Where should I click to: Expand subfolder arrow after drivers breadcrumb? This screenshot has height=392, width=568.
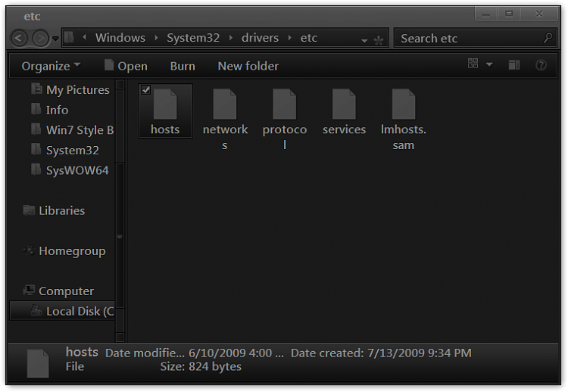(x=290, y=37)
